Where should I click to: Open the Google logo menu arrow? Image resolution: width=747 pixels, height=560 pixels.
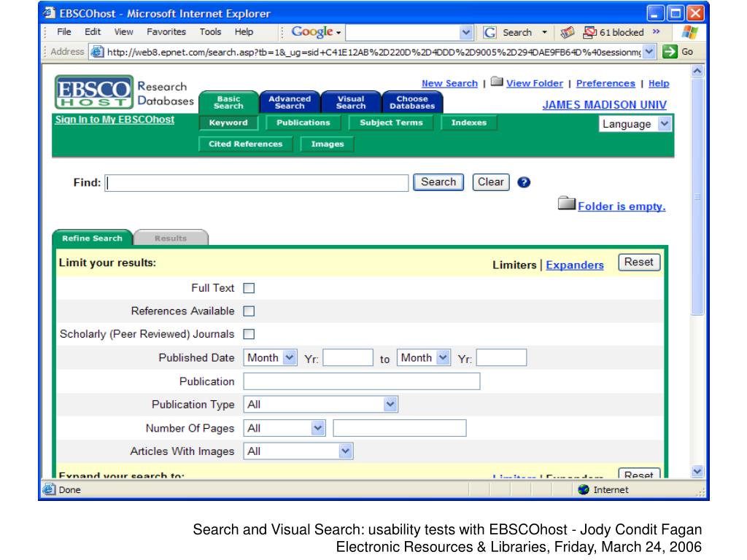tap(338, 33)
